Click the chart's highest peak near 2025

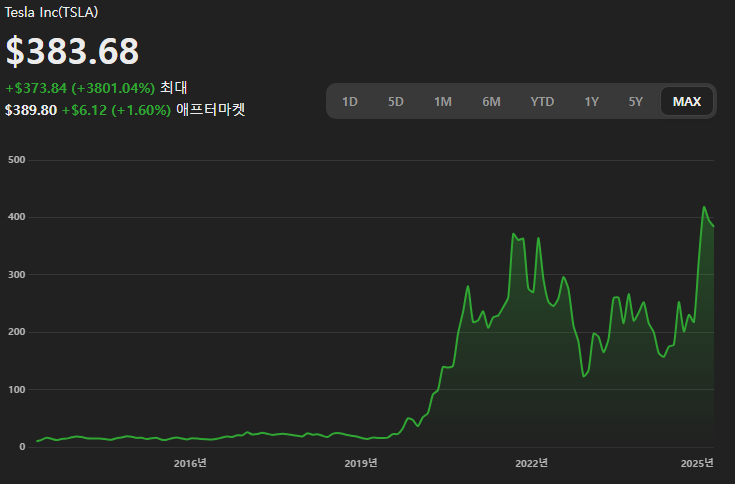click(x=704, y=207)
